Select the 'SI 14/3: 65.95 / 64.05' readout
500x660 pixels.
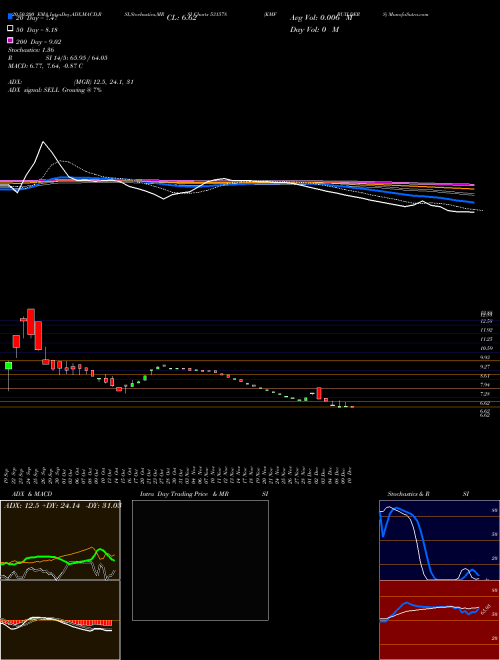77,58
